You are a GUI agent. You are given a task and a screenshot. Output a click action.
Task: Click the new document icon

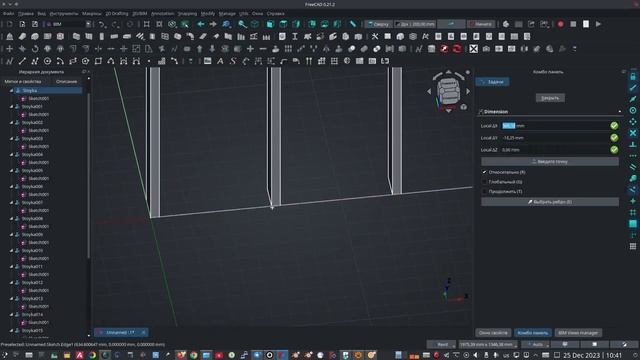point(9,24)
